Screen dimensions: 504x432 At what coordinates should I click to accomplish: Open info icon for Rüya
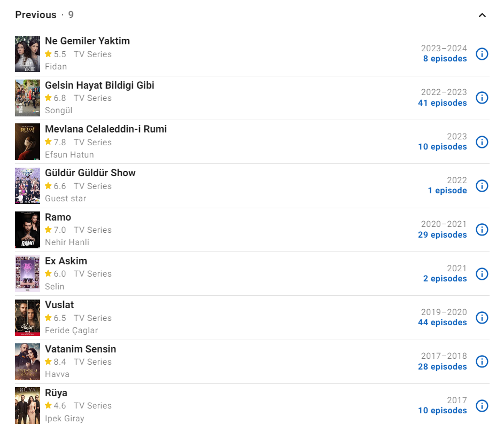click(x=482, y=406)
